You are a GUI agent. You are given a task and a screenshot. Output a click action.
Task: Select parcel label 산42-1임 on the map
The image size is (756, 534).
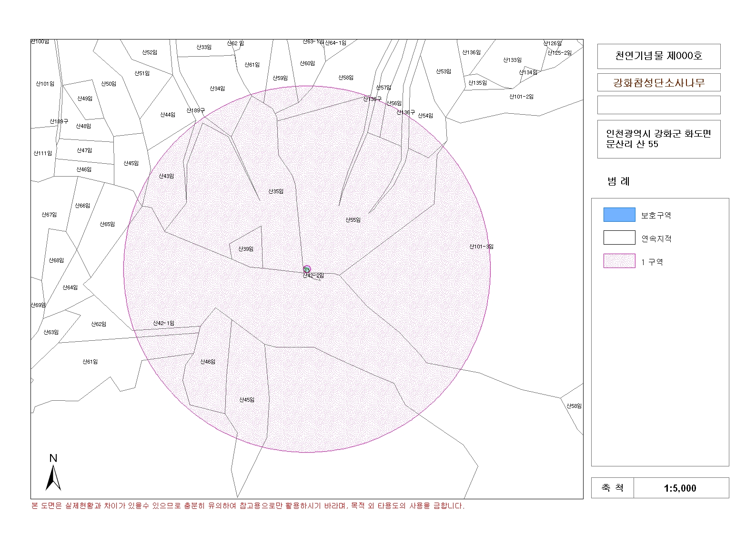click(163, 323)
